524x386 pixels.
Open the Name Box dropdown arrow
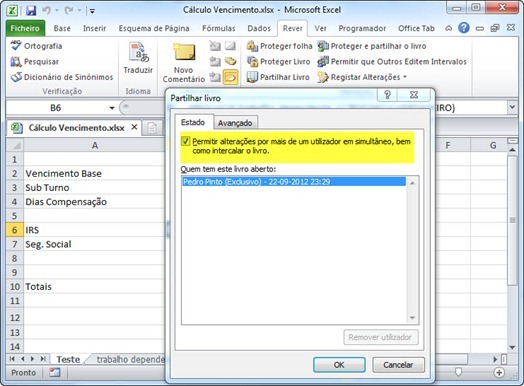112,108
